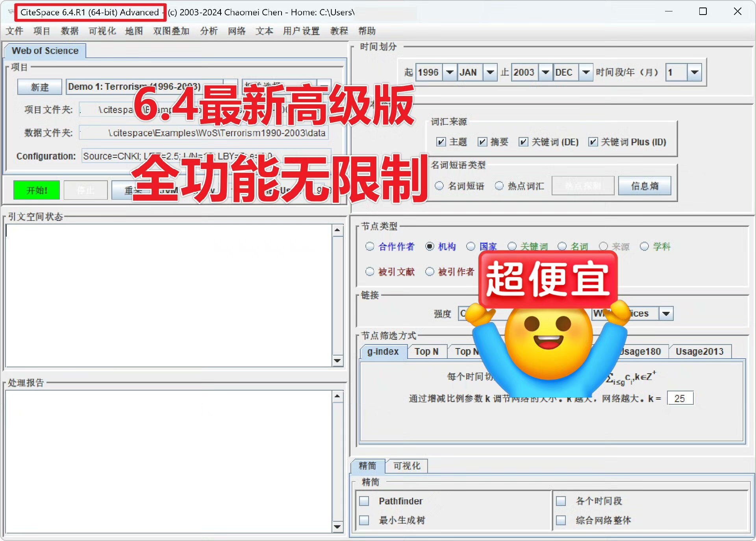The image size is (756, 541).
Task: Open the 数据 menu
Action: tap(70, 31)
